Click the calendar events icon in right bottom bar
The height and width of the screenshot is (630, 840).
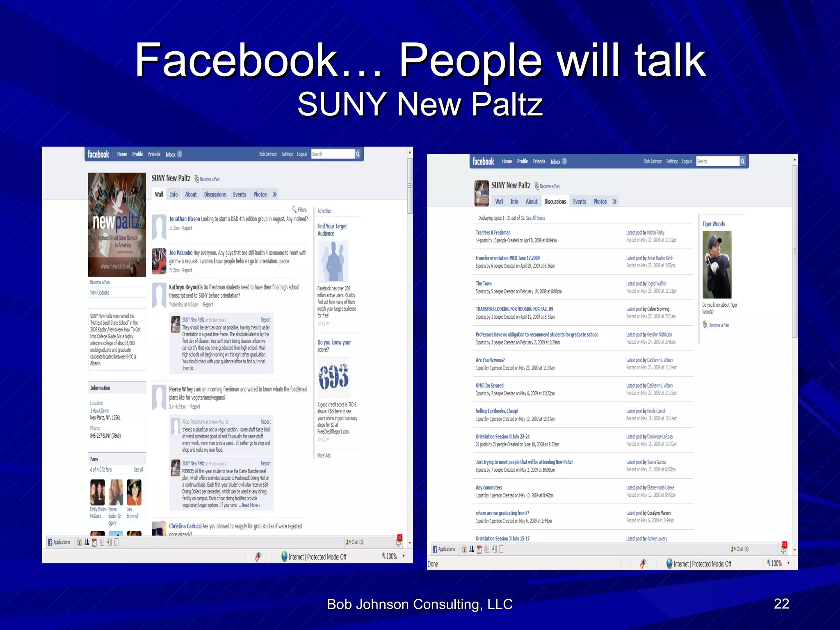point(479,549)
